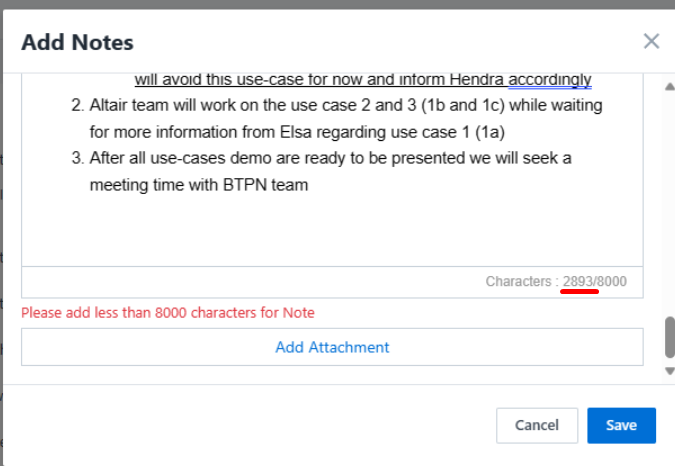Screen dimensions: 675x466
Task: Click the scrollbar down arrow
Action: 669,371
